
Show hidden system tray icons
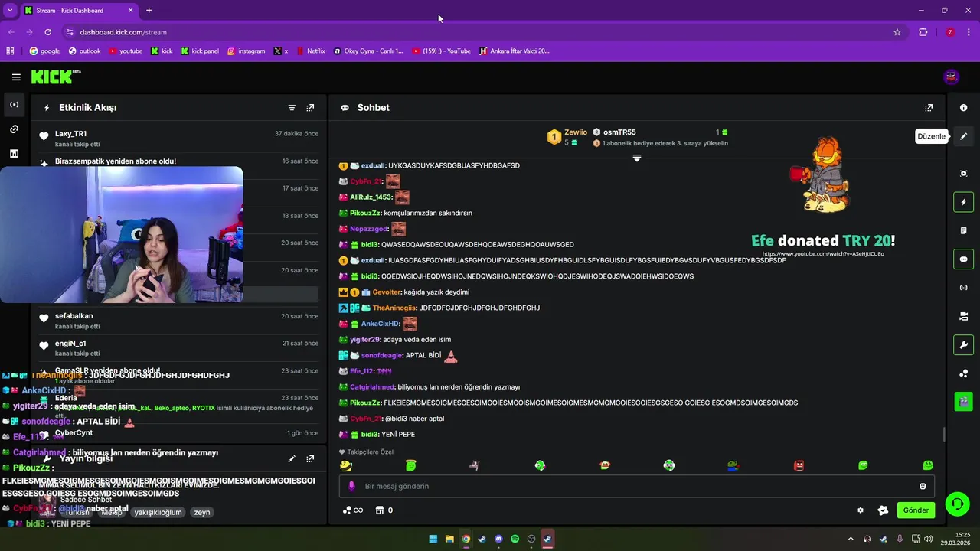(x=850, y=539)
